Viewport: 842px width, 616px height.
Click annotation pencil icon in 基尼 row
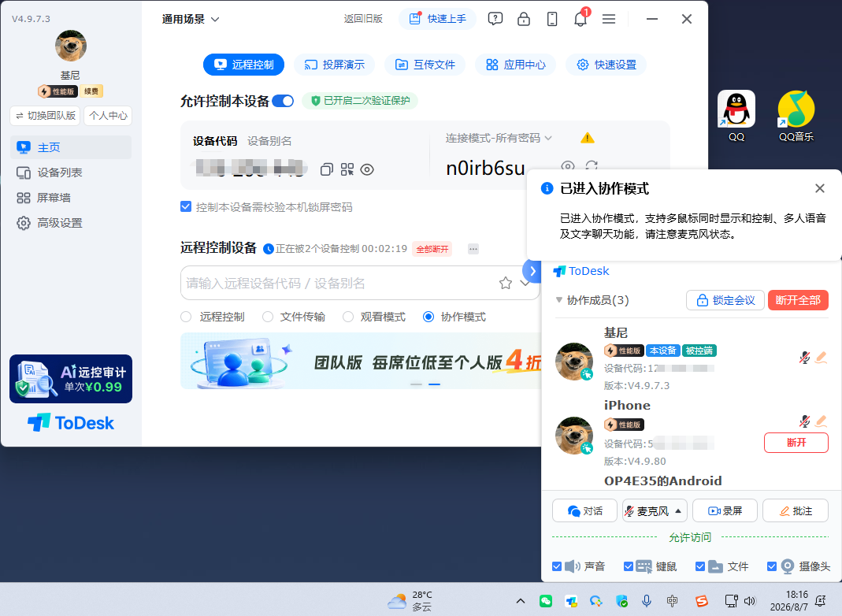pos(821,358)
